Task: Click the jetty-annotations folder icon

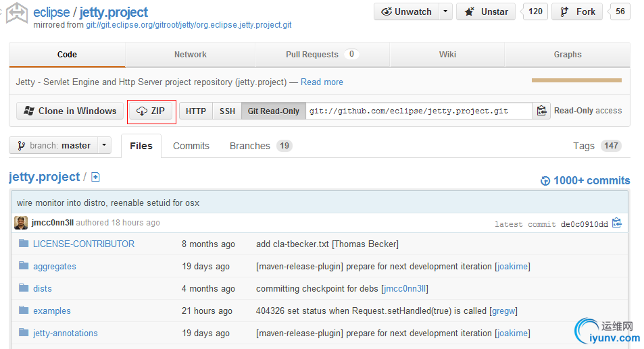Action: click(24, 332)
